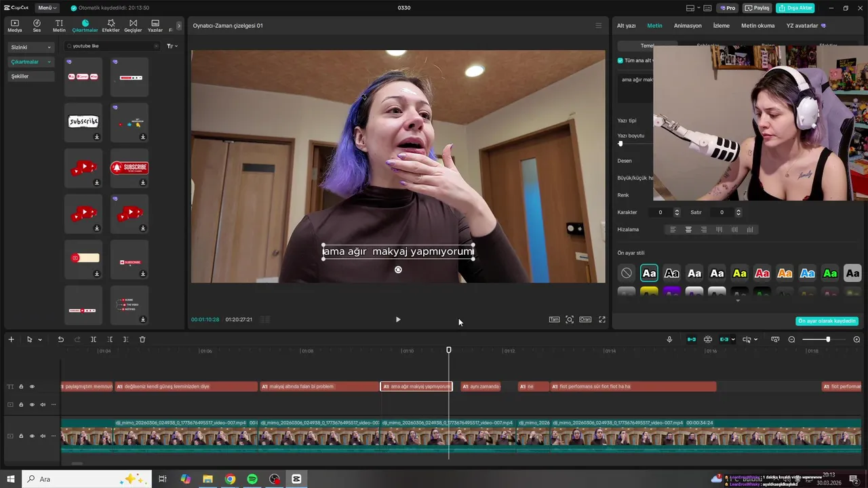The height and width of the screenshot is (488, 868).
Task: Click the timeline zoom in icon
Action: click(856, 339)
